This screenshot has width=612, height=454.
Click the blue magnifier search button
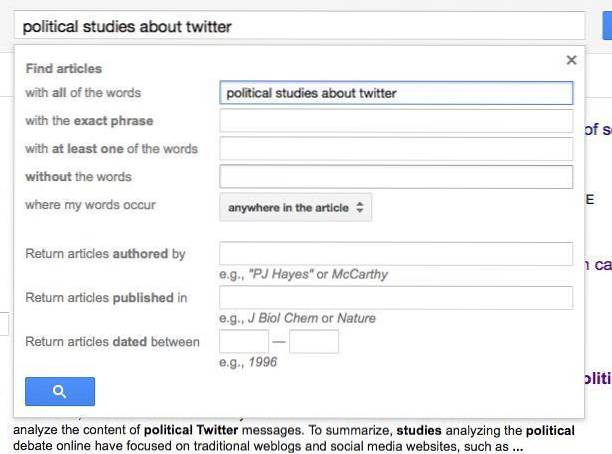pyautogui.click(x=60, y=391)
